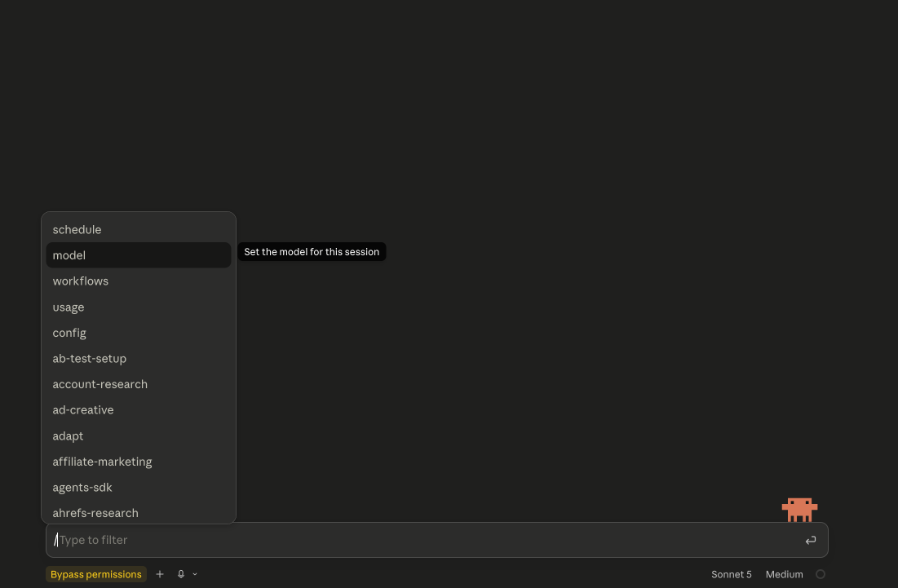This screenshot has width=898, height=588.
Task: Choose the model command in the list
Action: click(139, 255)
